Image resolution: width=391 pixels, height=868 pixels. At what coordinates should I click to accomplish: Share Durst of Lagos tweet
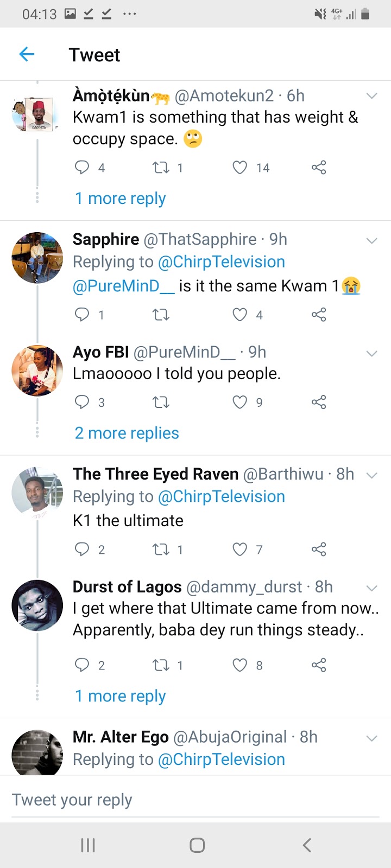(319, 665)
